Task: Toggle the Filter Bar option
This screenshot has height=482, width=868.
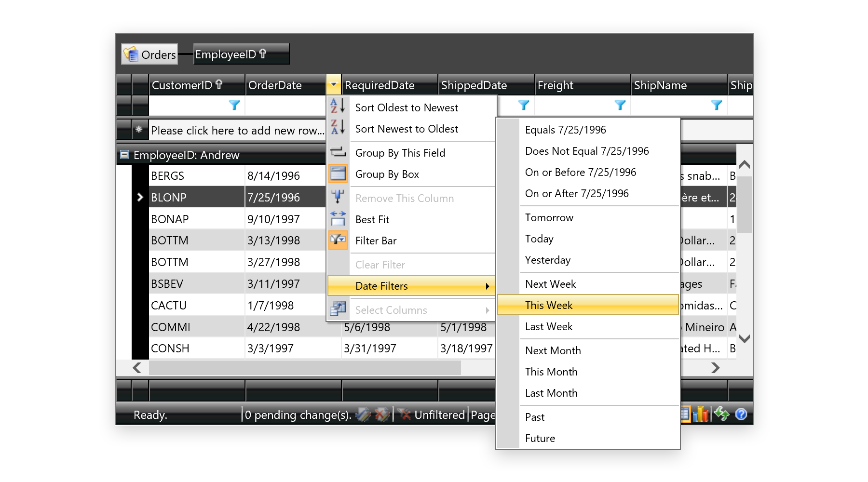Action: point(376,241)
